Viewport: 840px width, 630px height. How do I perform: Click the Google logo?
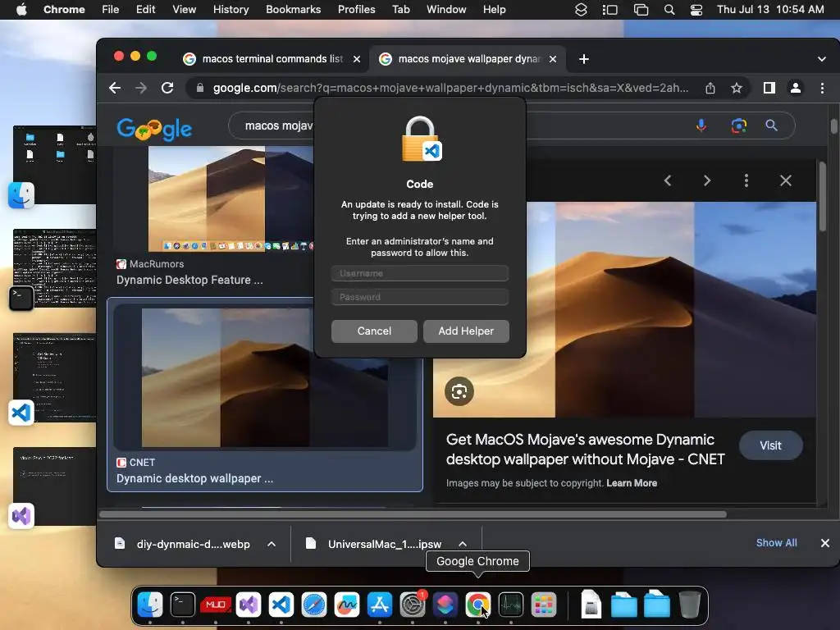(154, 129)
